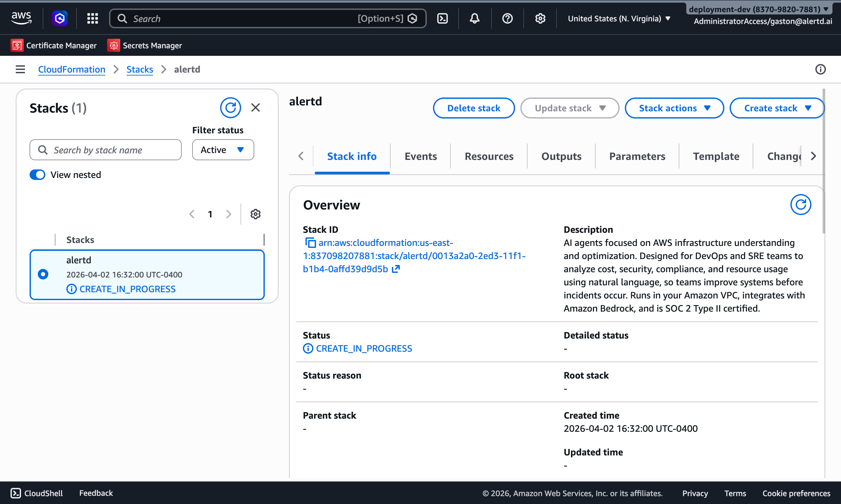This screenshot has width=841, height=504.
Task: Toggle the hamburger navigation menu
Action: (x=20, y=69)
